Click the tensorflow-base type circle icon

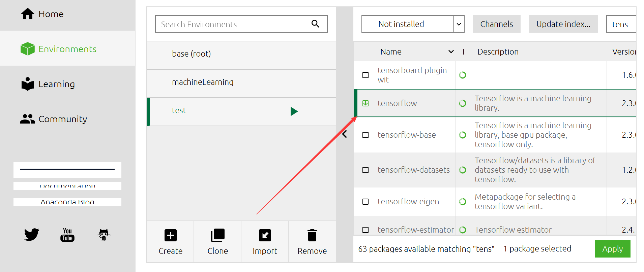tap(463, 135)
